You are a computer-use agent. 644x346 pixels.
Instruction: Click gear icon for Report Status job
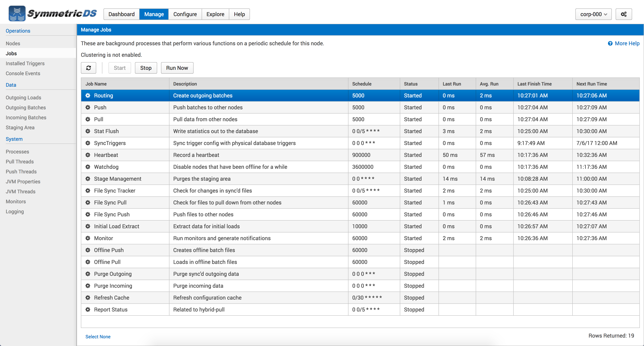88,310
